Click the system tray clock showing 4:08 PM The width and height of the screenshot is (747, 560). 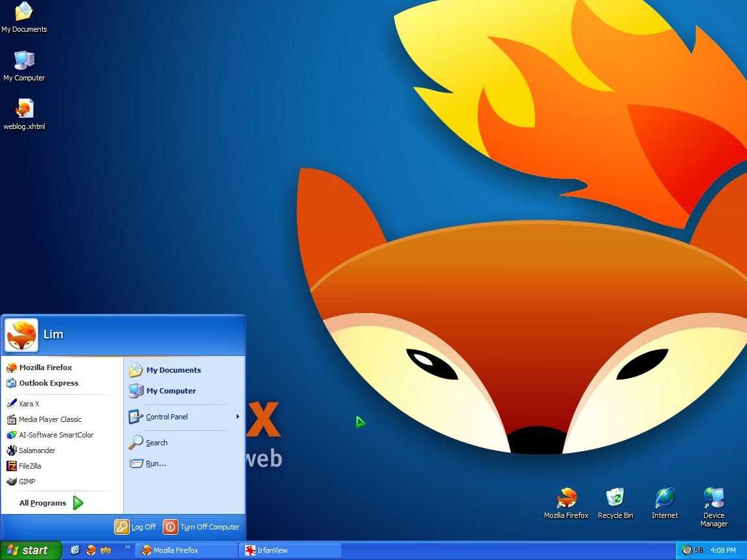click(x=722, y=550)
